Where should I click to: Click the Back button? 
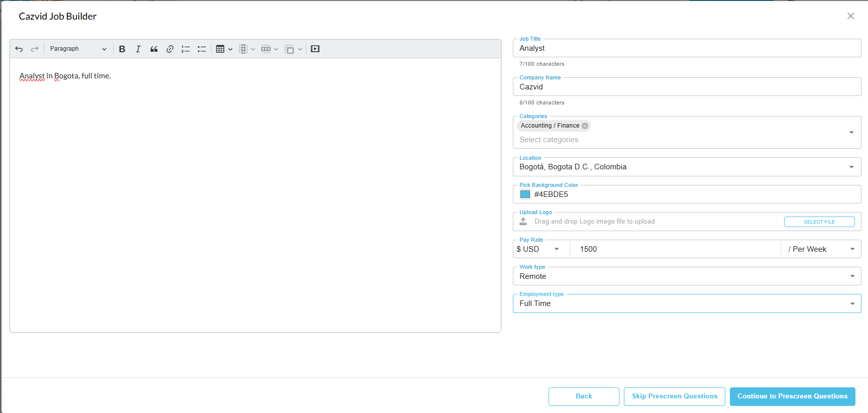[584, 396]
